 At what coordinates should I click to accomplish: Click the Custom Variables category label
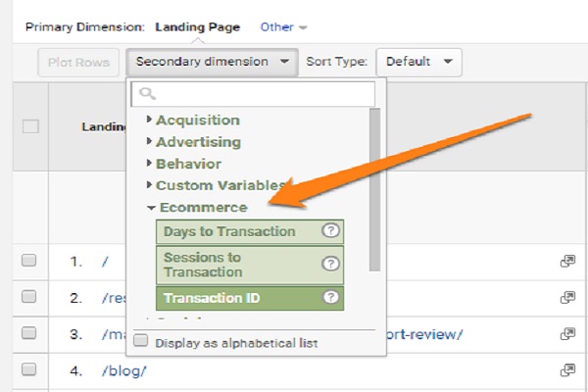coord(221,185)
